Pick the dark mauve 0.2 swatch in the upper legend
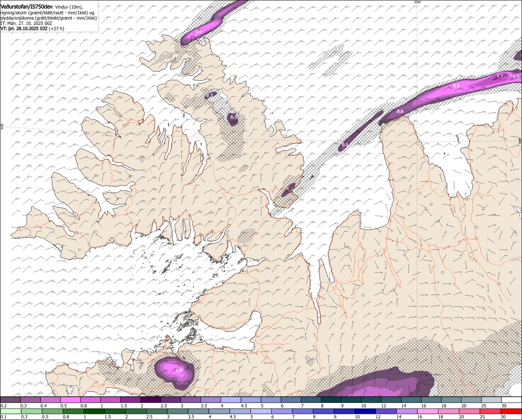 (x=11, y=400)
